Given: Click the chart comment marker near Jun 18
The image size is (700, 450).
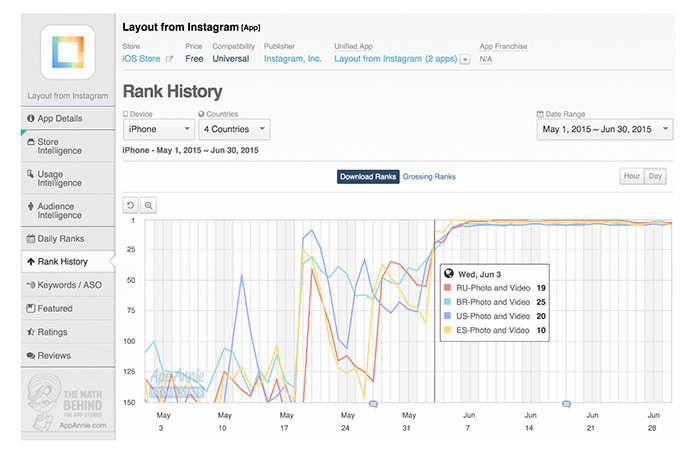Looking at the screenshot, I should 566,404.
